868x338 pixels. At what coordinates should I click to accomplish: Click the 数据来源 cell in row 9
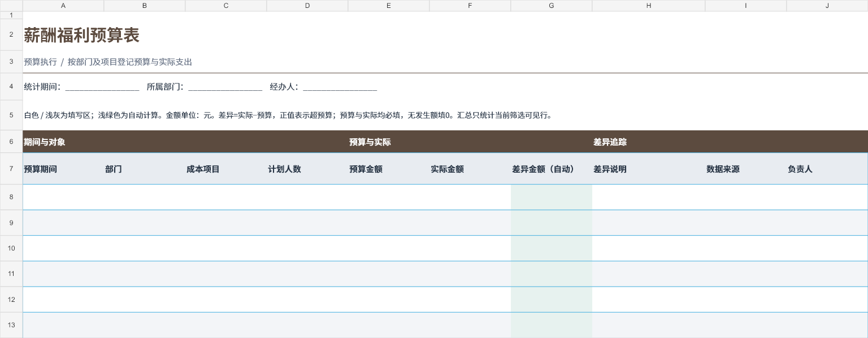pos(746,223)
